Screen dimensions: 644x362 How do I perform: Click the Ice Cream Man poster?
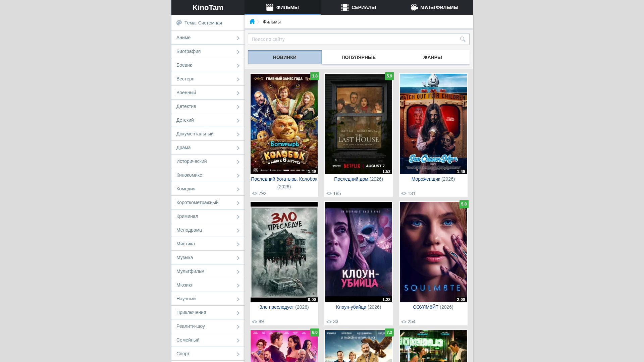pos(433,124)
